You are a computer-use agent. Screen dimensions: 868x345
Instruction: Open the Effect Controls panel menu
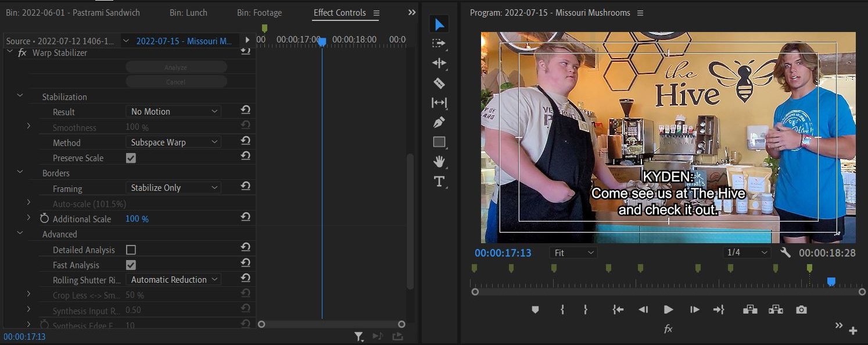coord(376,13)
